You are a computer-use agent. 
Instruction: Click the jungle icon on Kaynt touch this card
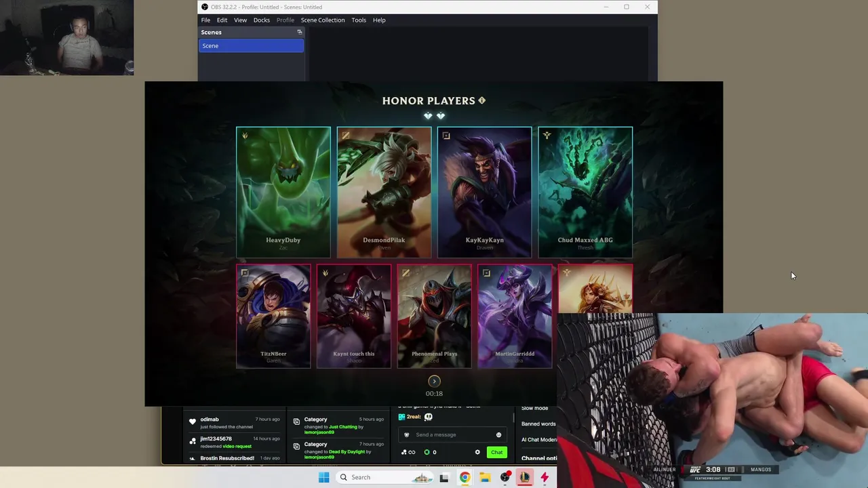[x=325, y=273]
